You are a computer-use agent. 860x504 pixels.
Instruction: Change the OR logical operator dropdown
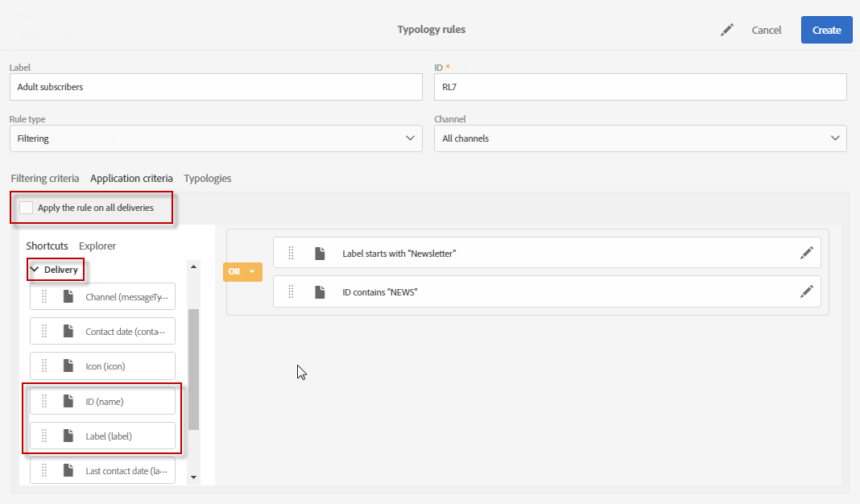[243, 272]
